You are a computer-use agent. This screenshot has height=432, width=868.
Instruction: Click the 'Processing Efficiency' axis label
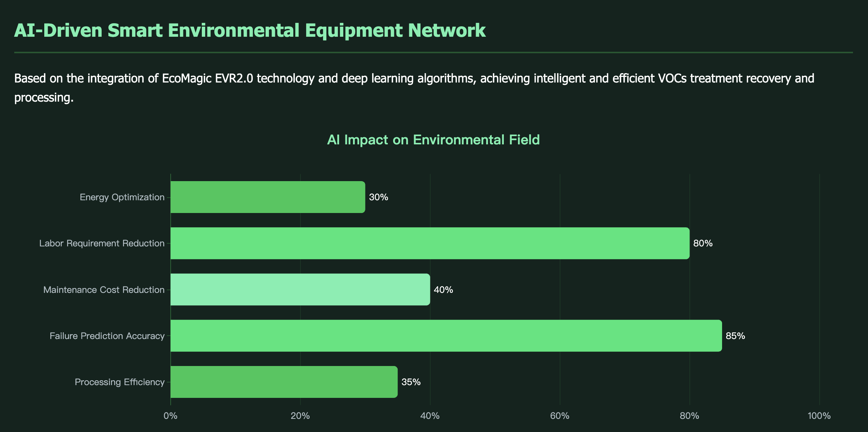[x=120, y=382]
